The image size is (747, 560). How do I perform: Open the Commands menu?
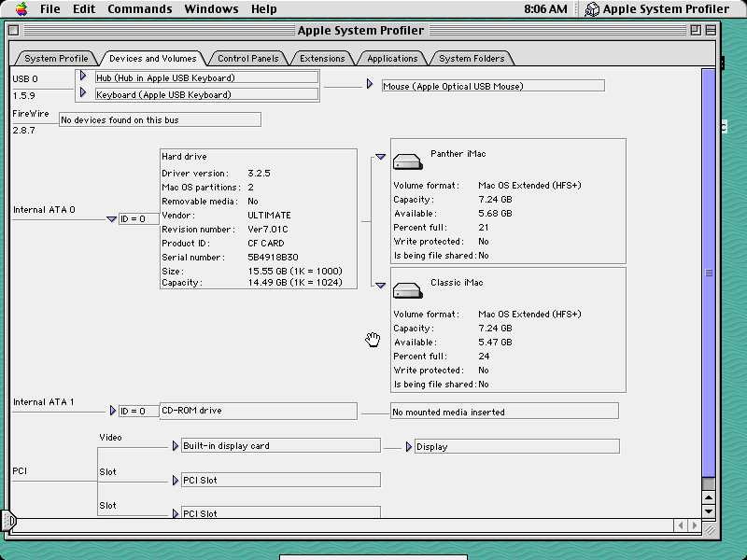[139, 9]
